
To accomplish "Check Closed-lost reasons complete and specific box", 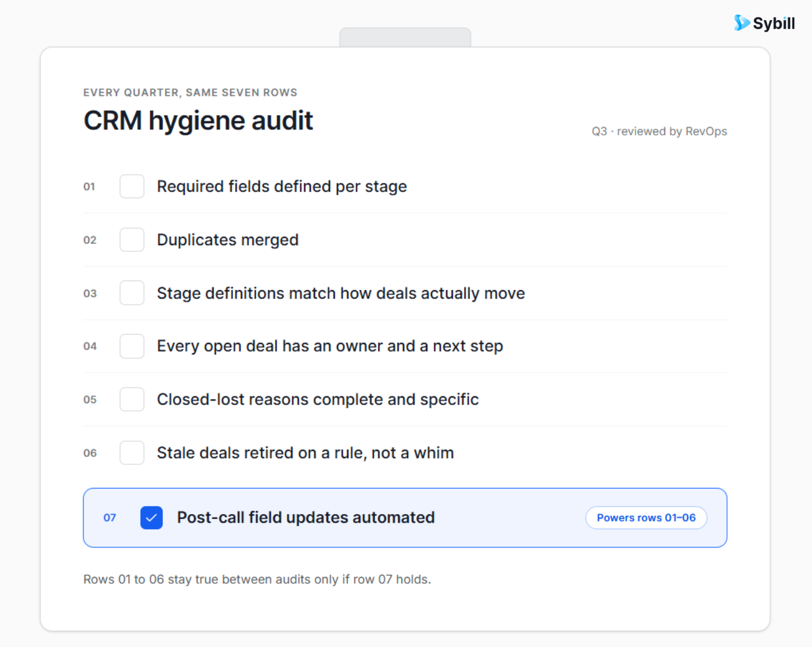I will 132,399.
